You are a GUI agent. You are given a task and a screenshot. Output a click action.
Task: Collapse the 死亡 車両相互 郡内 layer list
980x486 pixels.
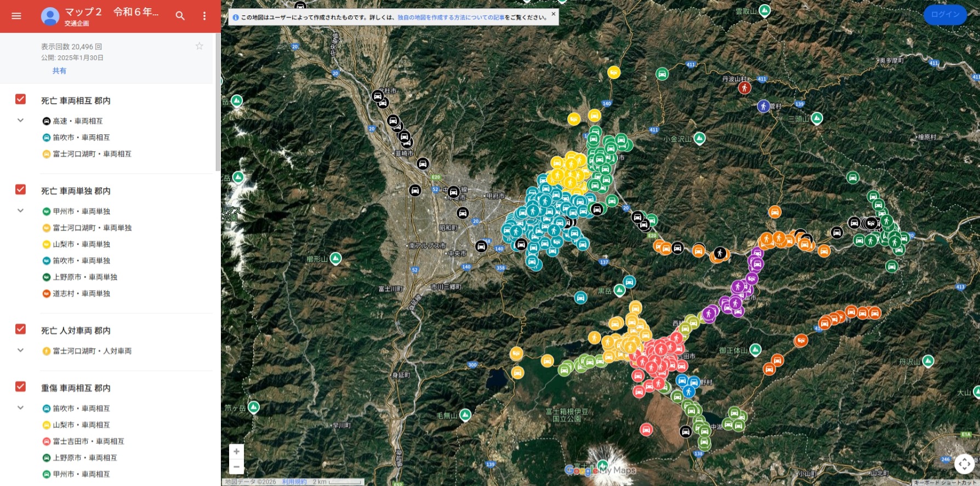point(21,120)
